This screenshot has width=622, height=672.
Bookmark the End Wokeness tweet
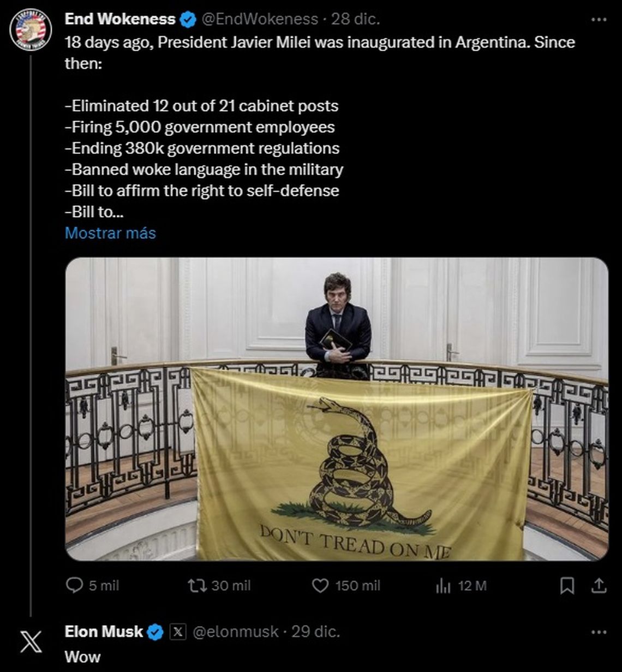click(567, 586)
